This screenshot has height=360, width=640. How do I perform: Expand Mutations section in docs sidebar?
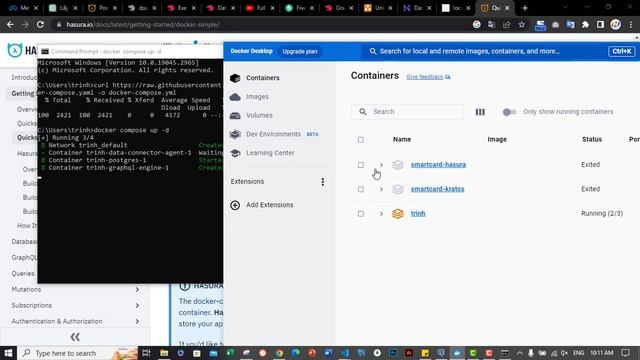coord(137,289)
